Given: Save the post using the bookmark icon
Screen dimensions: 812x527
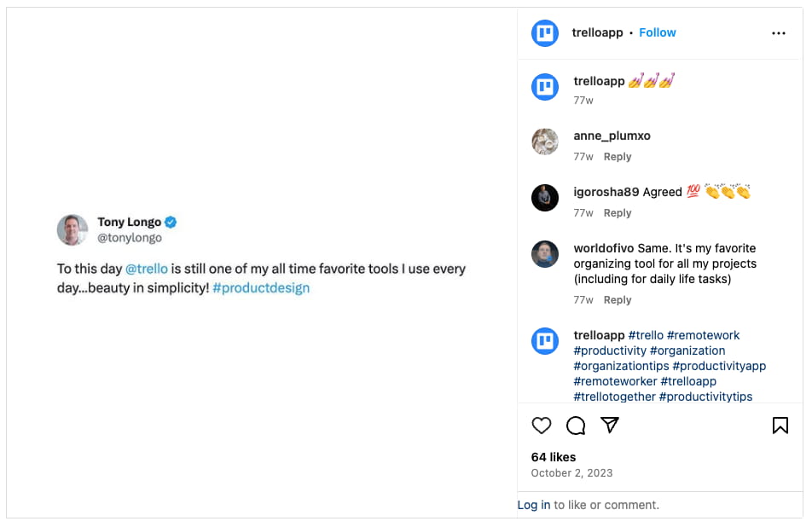Looking at the screenshot, I should [781, 425].
